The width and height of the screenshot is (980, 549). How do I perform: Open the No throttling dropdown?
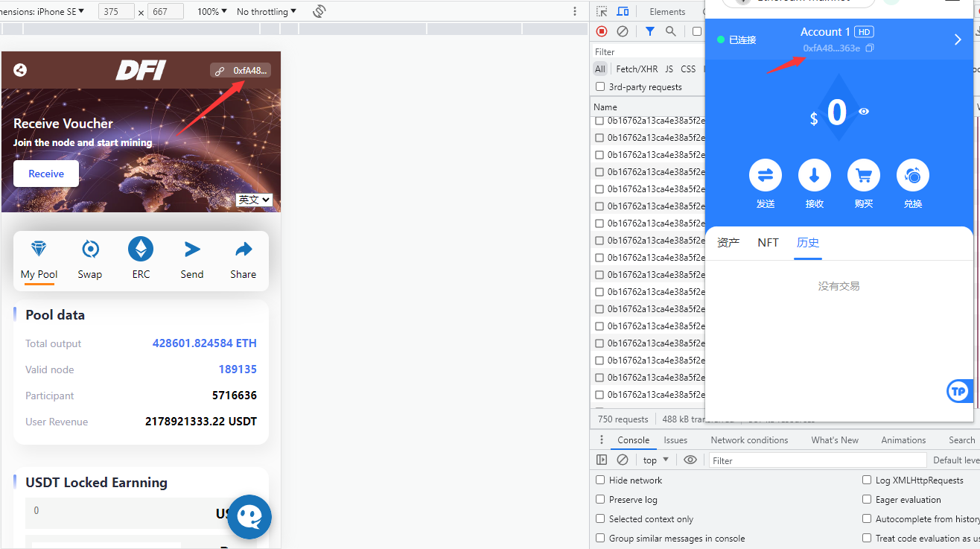(x=267, y=12)
